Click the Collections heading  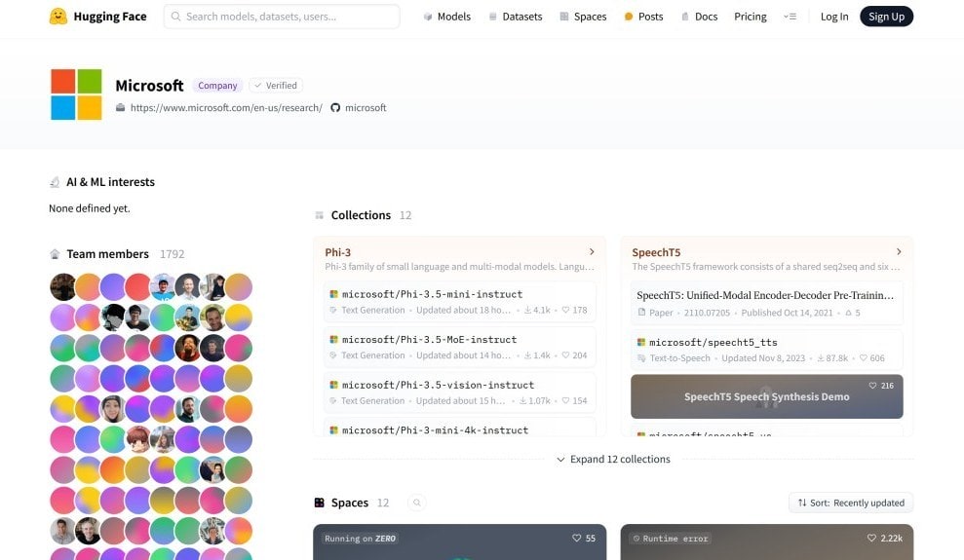(361, 215)
